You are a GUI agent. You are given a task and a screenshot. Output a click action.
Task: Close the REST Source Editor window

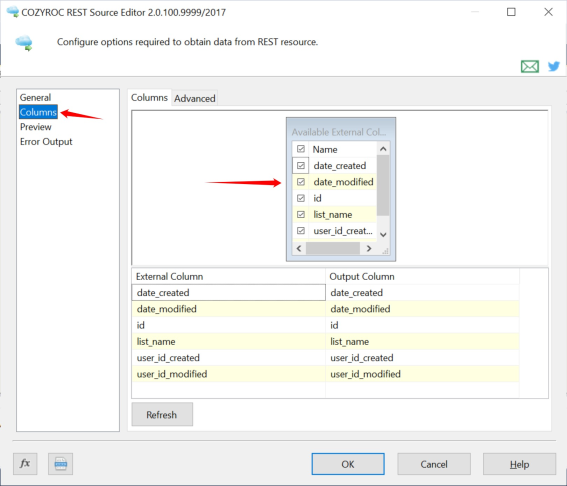click(548, 12)
